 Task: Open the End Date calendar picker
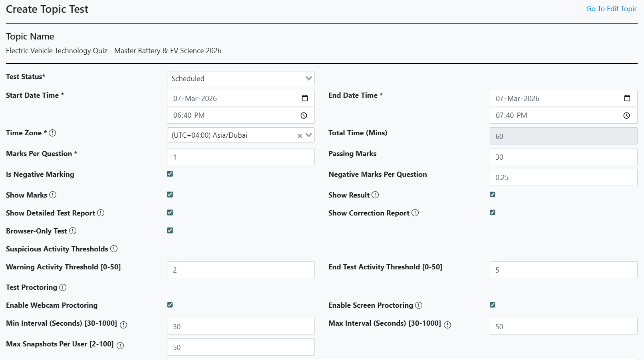627,98
